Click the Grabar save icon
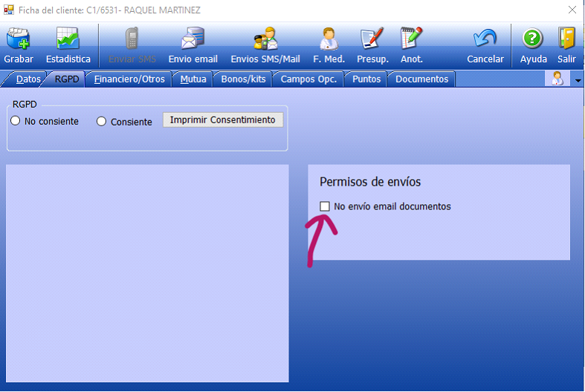Viewport: 585px width, 392px height. click(19, 39)
